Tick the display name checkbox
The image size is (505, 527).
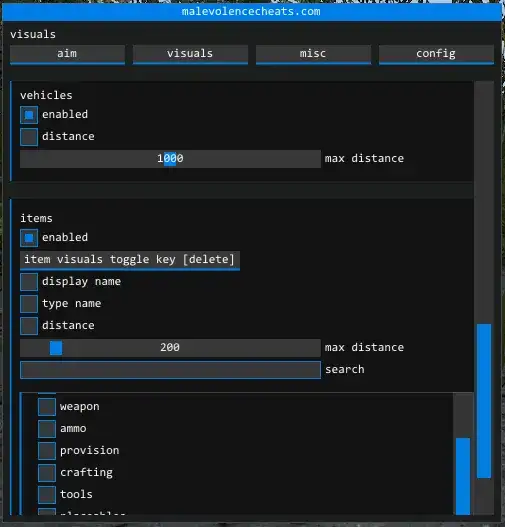pos(29,282)
